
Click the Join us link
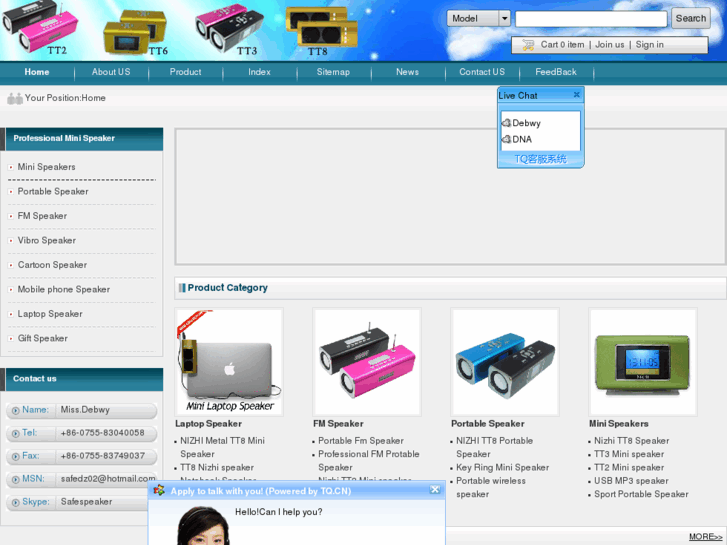click(610, 45)
